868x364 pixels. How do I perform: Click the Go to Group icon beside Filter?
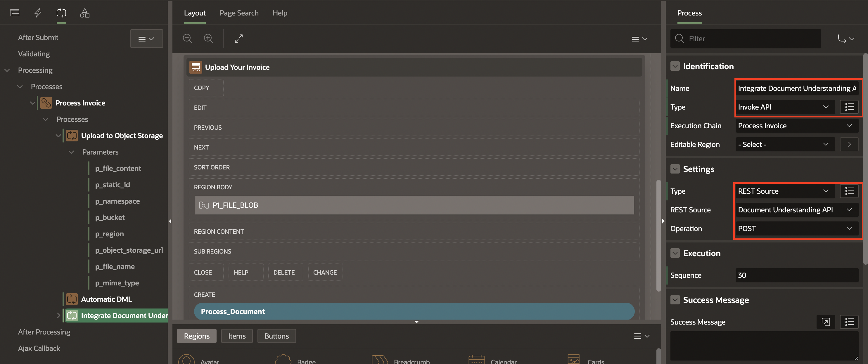pos(845,38)
